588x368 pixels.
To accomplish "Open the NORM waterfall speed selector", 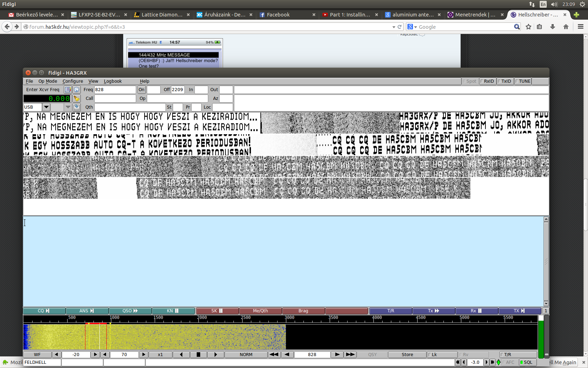I will click(246, 355).
